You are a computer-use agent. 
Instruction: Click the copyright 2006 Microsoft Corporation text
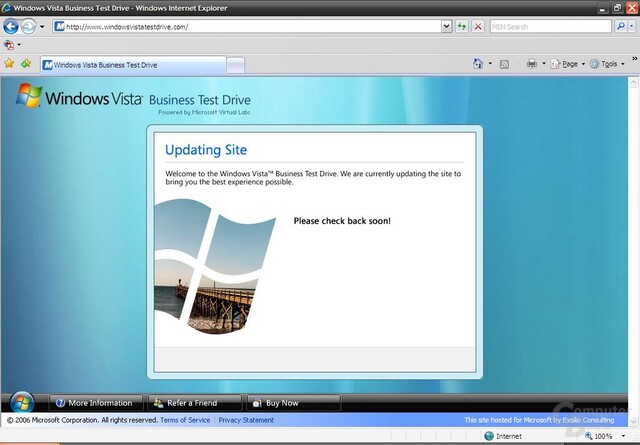(82, 420)
